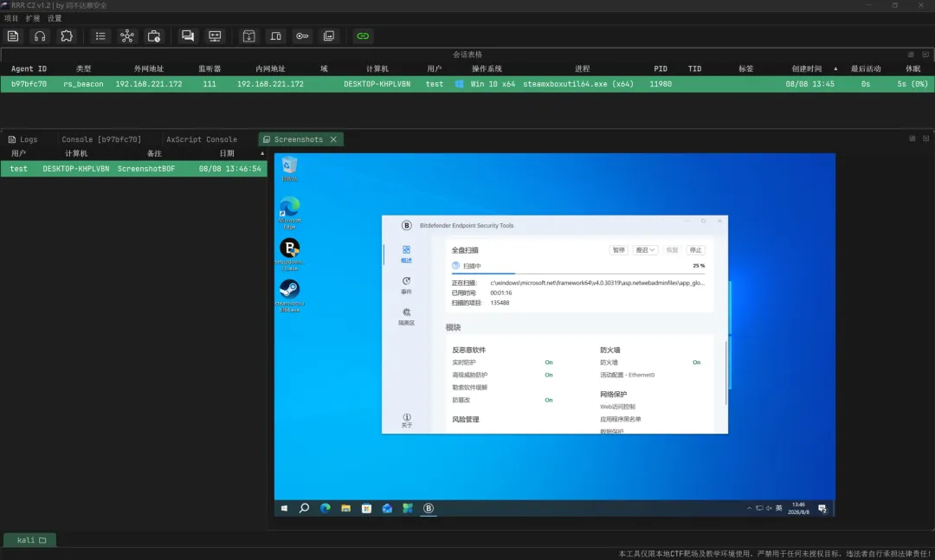
Task: Expand the hidden tray icons chevron in captured taskbar
Action: click(749, 508)
